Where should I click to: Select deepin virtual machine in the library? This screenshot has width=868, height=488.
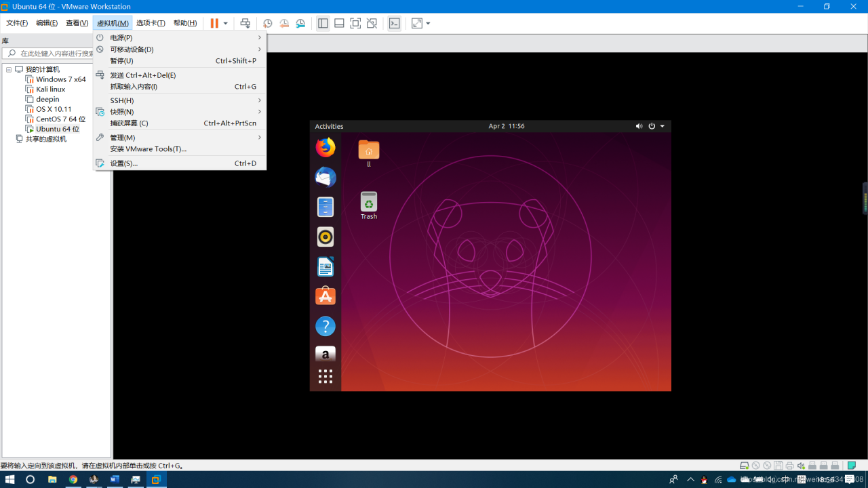pos(47,99)
